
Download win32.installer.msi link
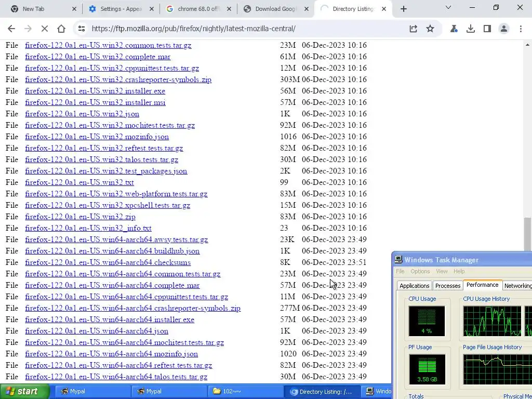96,102
